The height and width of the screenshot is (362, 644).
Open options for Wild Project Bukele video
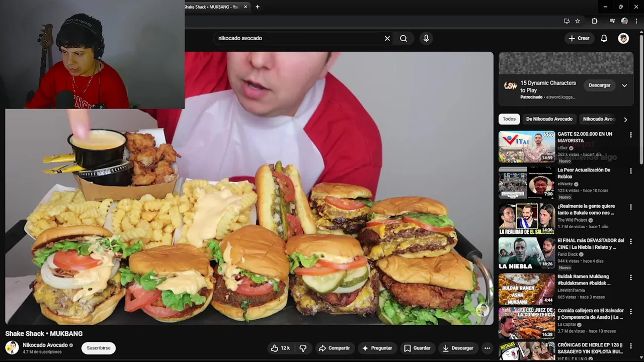tap(630, 207)
